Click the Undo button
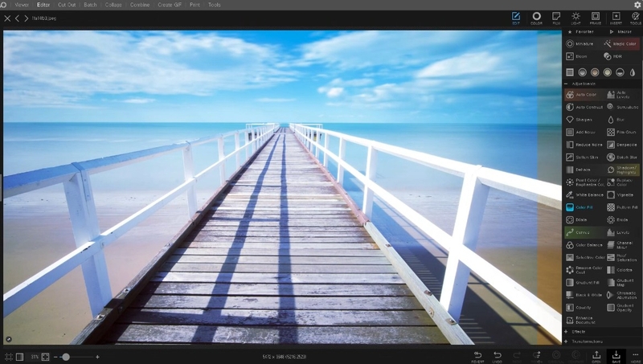The height and width of the screenshot is (364, 643). click(x=497, y=356)
